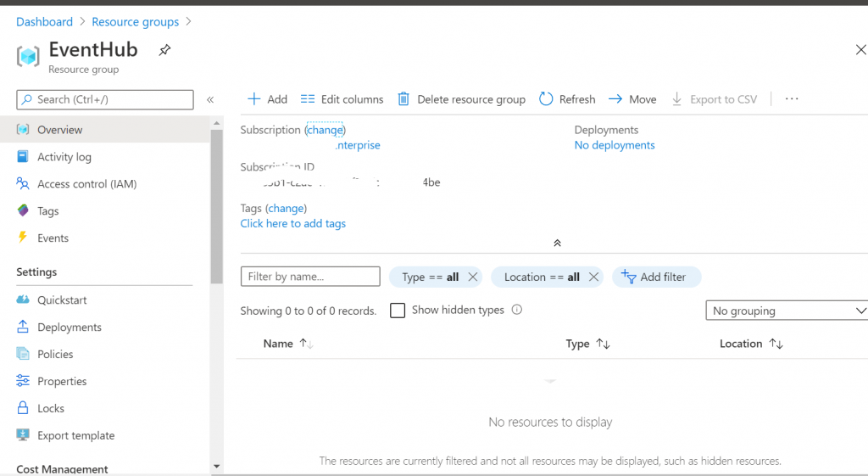Click the Add filter button
Screen dimensions: 868x476
(x=657, y=277)
